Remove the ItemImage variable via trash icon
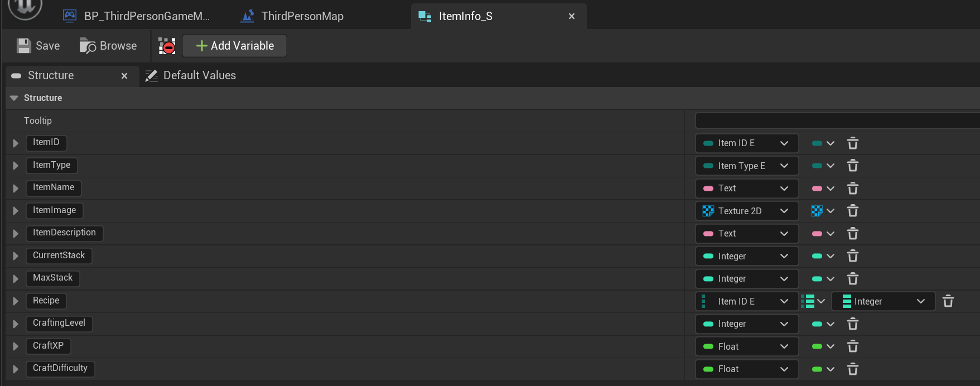The height and width of the screenshot is (386, 980). coord(852,211)
